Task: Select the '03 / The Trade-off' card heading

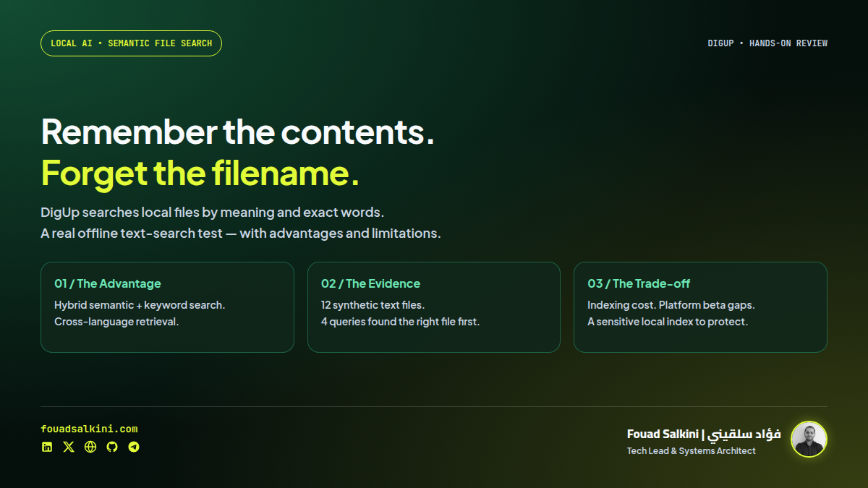Action: tap(639, 283)
